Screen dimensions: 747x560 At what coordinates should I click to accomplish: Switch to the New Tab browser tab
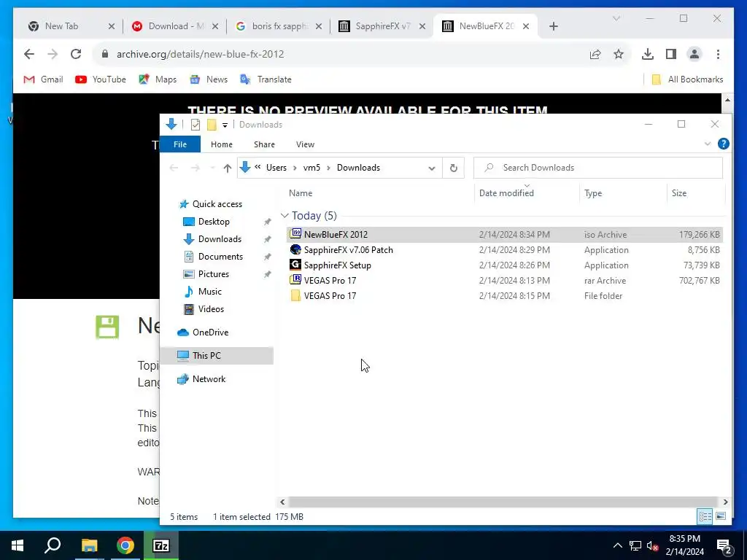[61, 26]
